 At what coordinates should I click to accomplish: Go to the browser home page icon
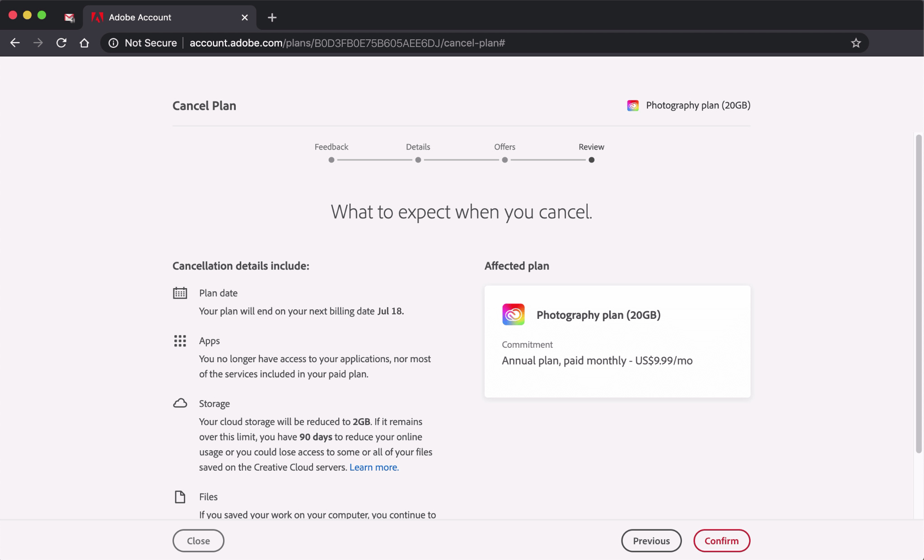click(x=84, y=43)
